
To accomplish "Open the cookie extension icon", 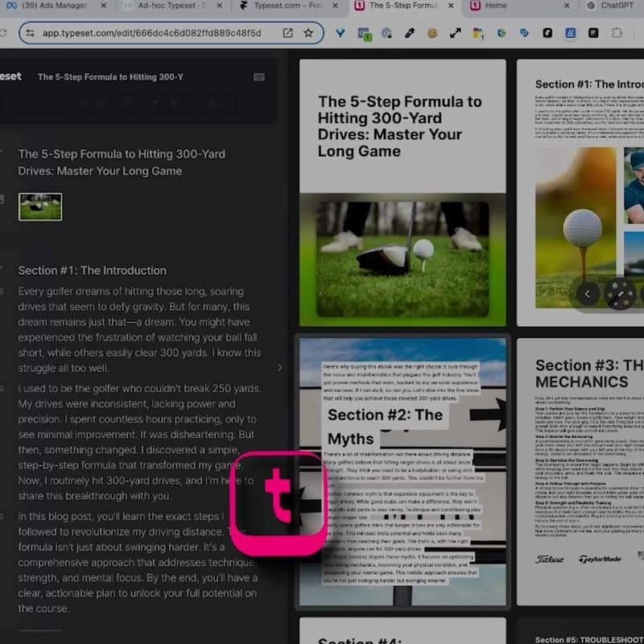I will [432, 33].
